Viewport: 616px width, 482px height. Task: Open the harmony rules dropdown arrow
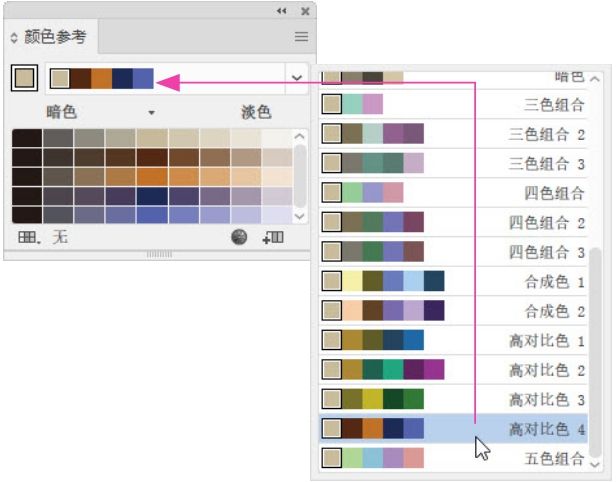297,78
